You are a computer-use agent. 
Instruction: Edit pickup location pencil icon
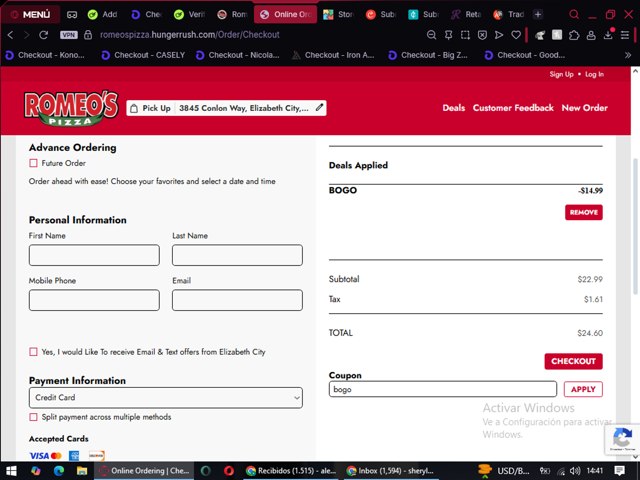coord(319,108)
